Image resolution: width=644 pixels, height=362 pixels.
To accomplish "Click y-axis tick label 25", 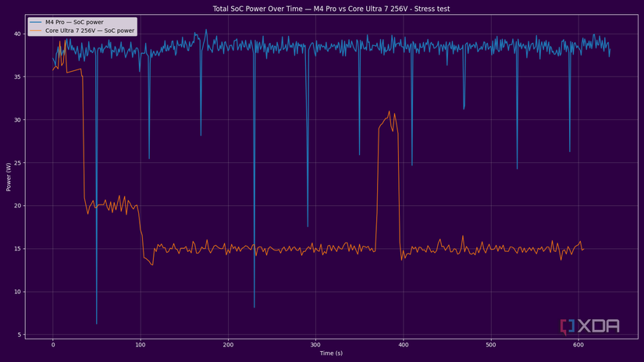I will pos(17,163).
